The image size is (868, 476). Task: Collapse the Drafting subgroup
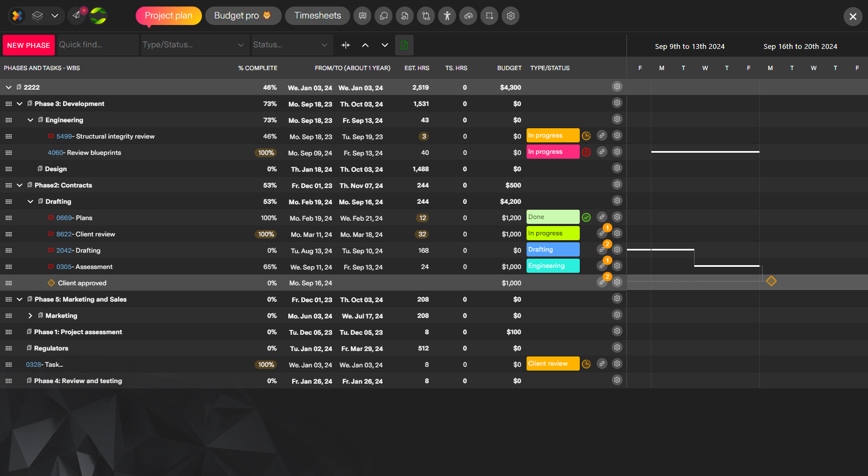(x=30, y=202)
